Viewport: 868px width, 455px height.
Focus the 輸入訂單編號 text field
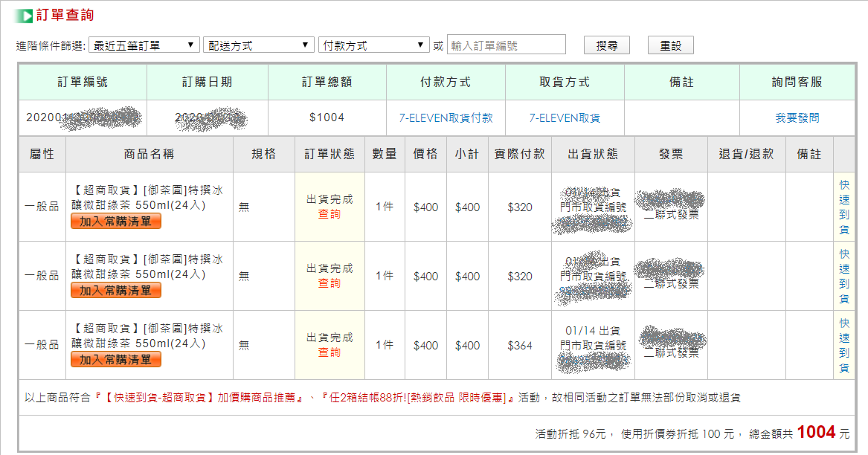click(506, 45)
